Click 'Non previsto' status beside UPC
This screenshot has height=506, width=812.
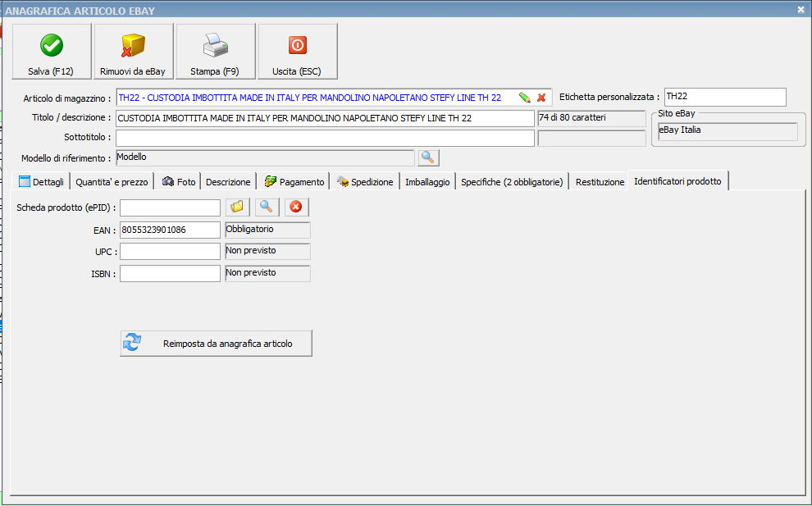(267, 252)
